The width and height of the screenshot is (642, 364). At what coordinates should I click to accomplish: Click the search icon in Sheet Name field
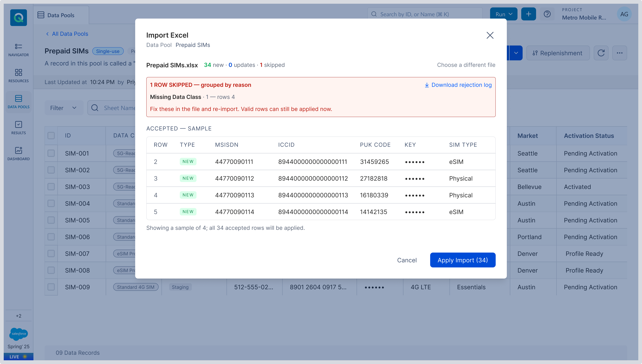95,108
